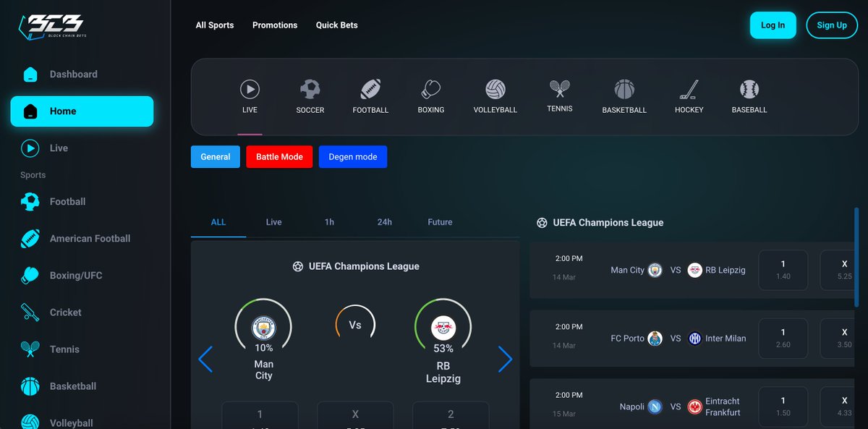Select LIVE play icon in sports bar

(250, 90)
